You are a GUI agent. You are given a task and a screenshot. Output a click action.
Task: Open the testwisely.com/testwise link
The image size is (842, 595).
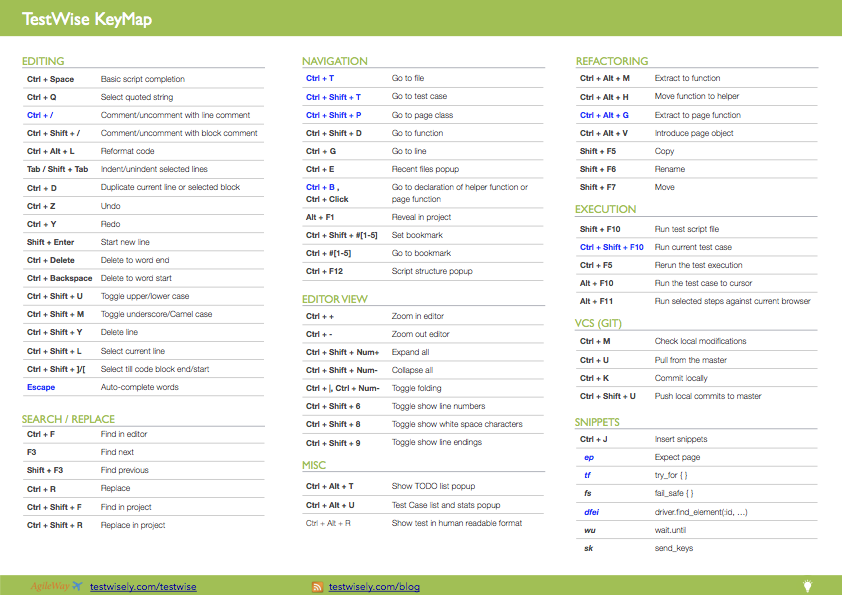tap(143, 587)
